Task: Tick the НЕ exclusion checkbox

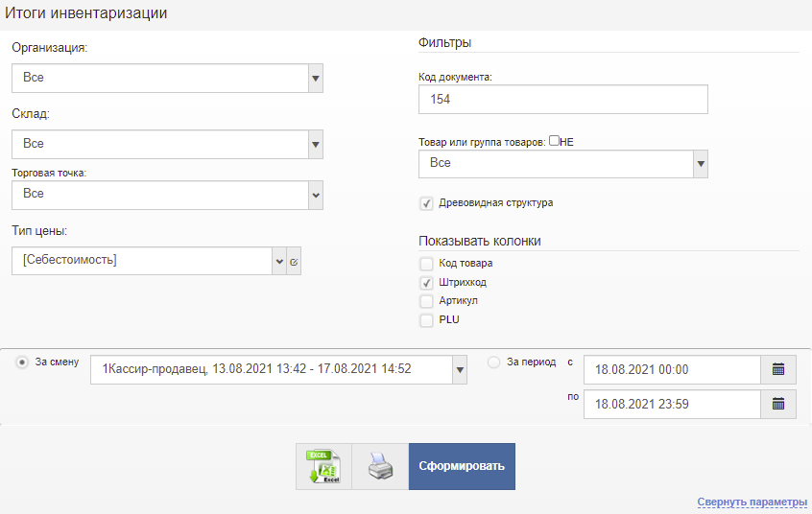Action: (555, 141)
